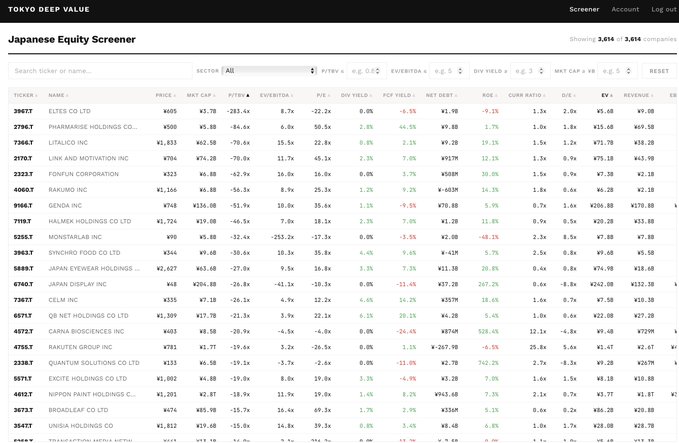
Task: Click the Mkt Cap min filter input
Action: 617,71
